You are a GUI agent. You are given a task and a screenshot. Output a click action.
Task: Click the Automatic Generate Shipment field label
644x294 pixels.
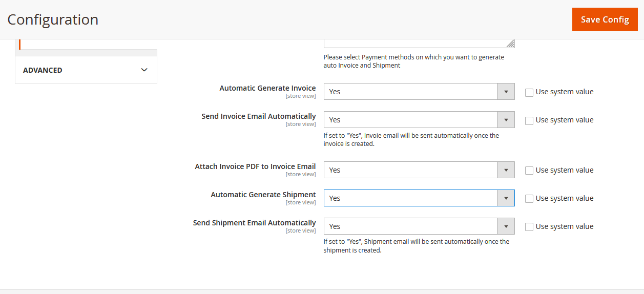tap(263, 195)
